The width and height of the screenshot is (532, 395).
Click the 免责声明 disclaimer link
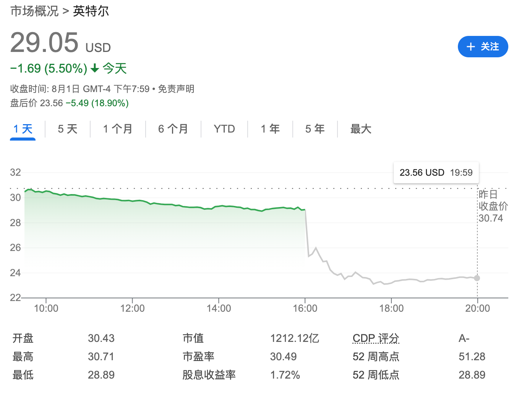pos(176,89)
